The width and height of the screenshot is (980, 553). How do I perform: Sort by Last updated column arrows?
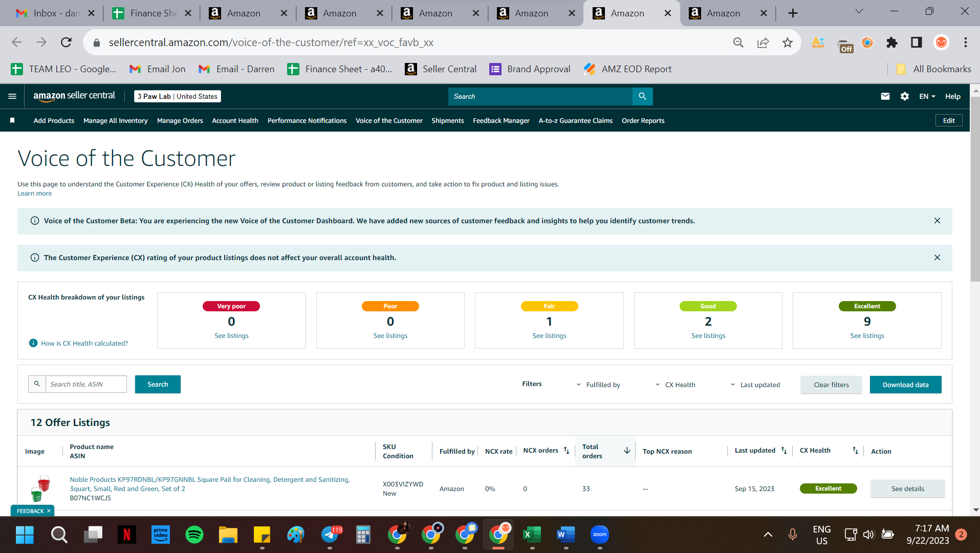[x=784, y=451]
